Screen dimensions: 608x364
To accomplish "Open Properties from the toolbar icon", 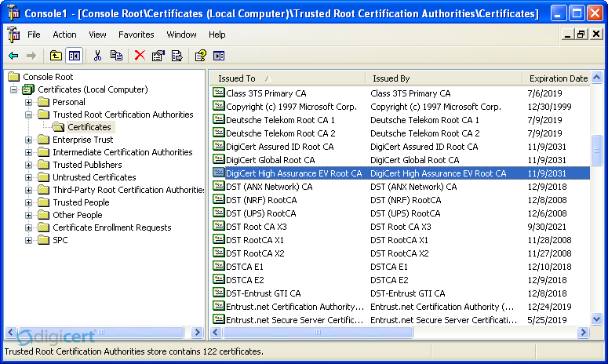I will pos(158,56).
